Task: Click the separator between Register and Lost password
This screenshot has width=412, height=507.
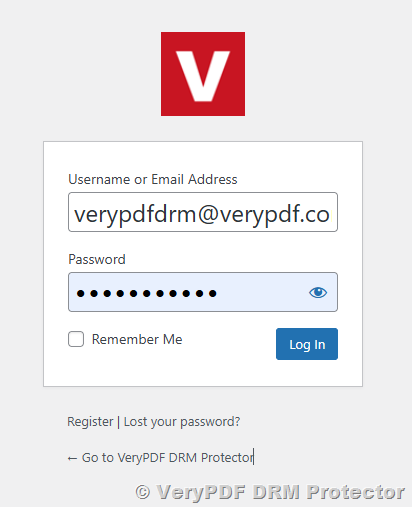Action: (118, 422)
